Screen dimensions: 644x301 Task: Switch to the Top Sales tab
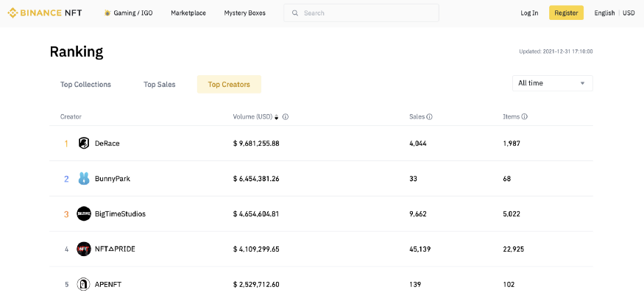tap(159, 84)
